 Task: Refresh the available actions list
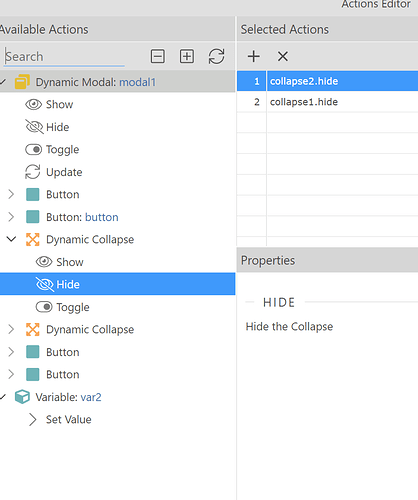click(216, 56)
